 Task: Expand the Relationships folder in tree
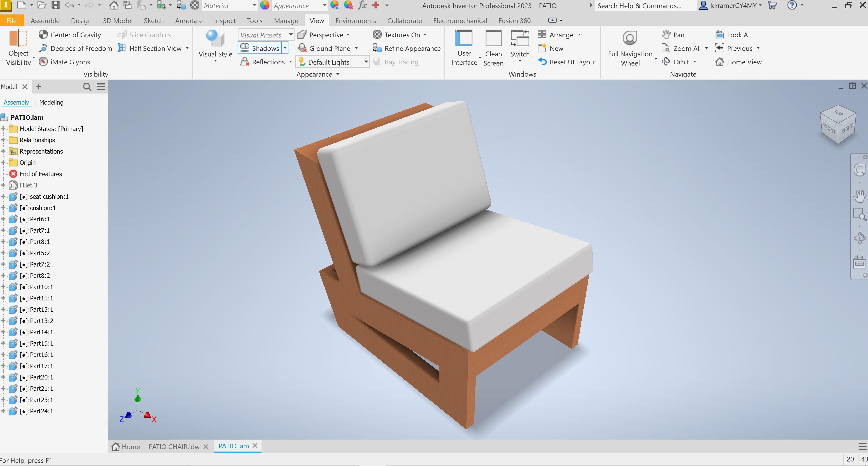tap(3, 140)
